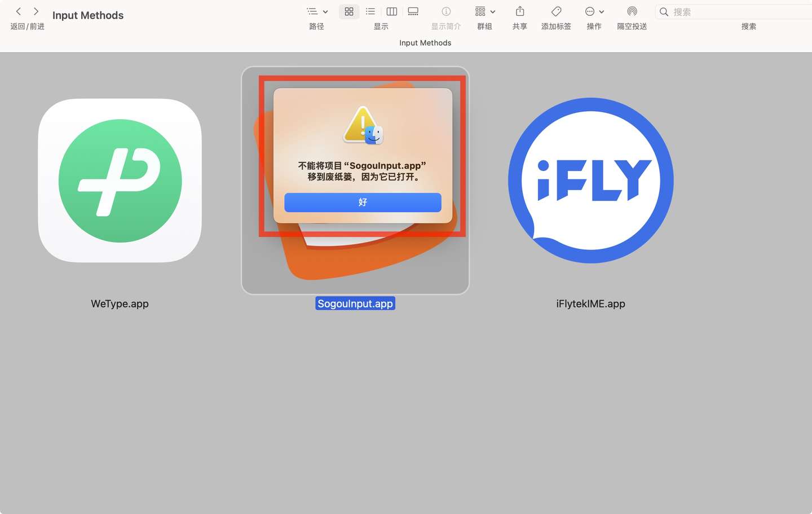Click the warning icon in the dialog
The image size is (812, 514).
[x=363, y=125]
